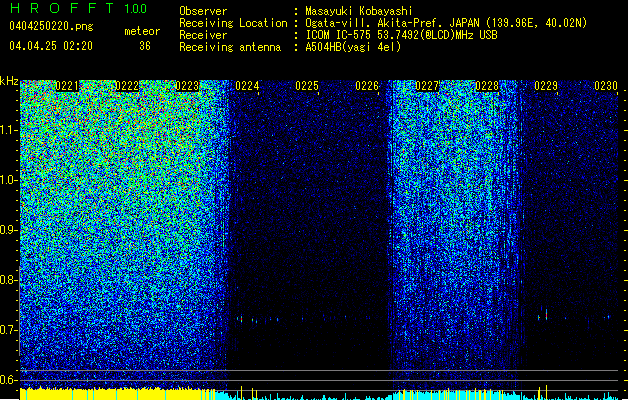Click the 0228 time marker

click(x=487, y=86)
